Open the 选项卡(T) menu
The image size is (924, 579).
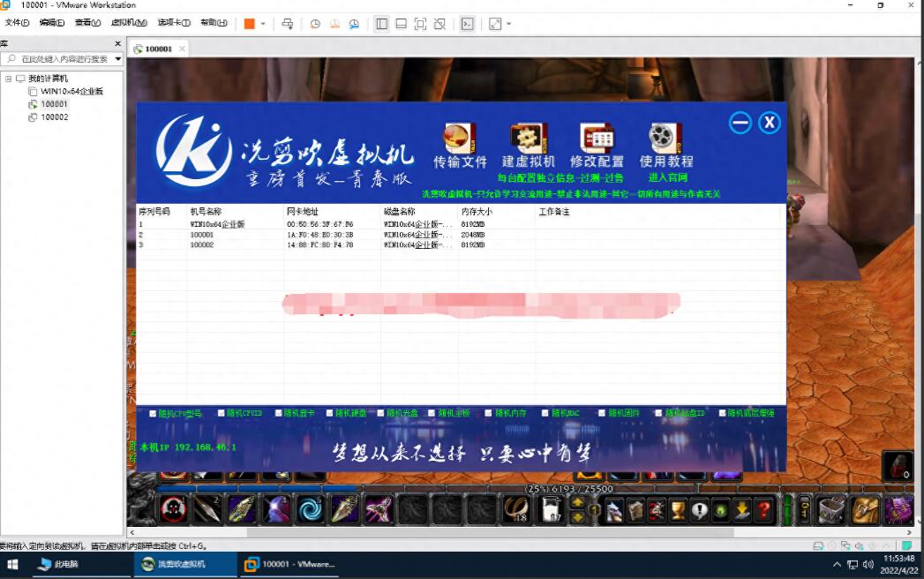174,22
